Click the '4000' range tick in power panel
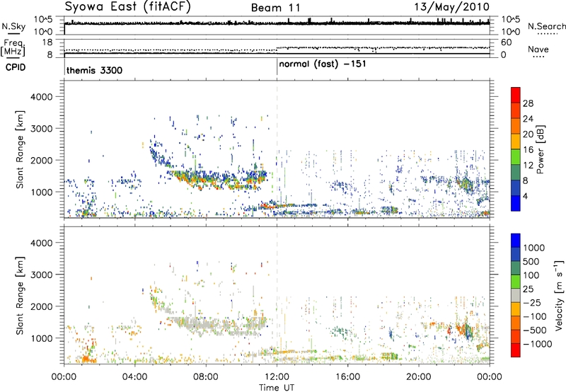 tap(42, 97)
